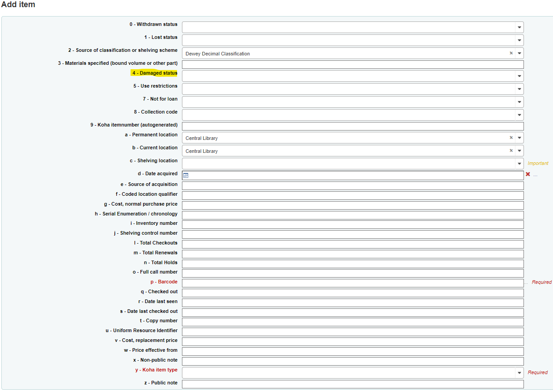The height and width of the screenshot is (392, 553).
Task: Expand the Collection code dropdown
Action: [x=519, y=115]
